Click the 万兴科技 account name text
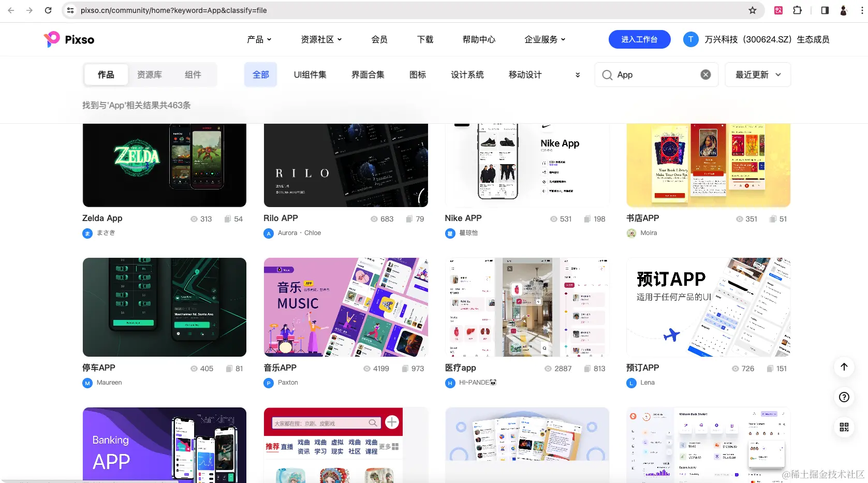868x483 pixels. pos(767,39)
